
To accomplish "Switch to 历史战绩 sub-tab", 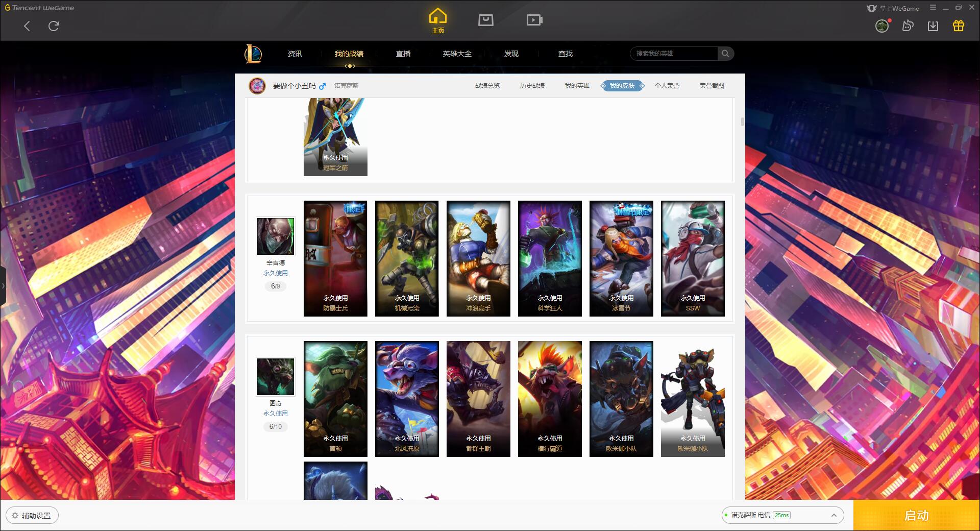I will point(532,86).
